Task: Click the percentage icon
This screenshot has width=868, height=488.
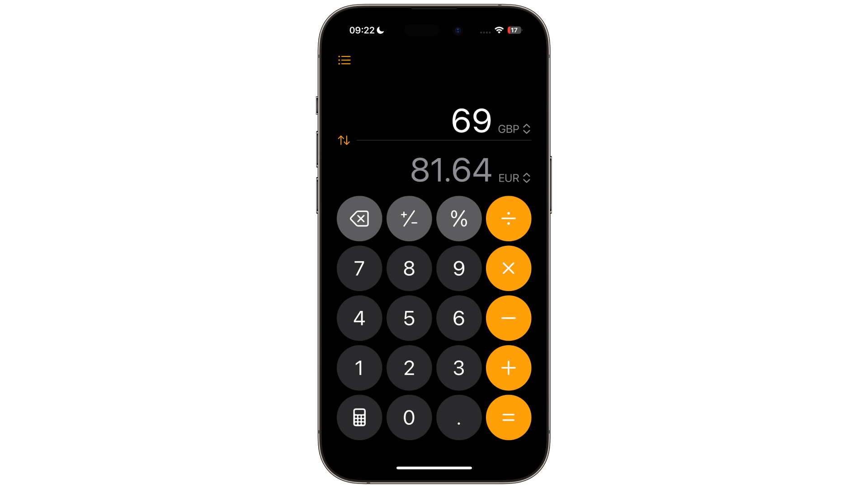Action: coord(458,219)
